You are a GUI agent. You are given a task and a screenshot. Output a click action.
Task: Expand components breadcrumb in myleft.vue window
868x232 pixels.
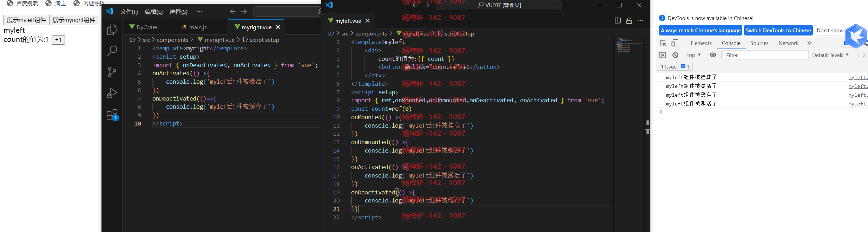point(371,33)
